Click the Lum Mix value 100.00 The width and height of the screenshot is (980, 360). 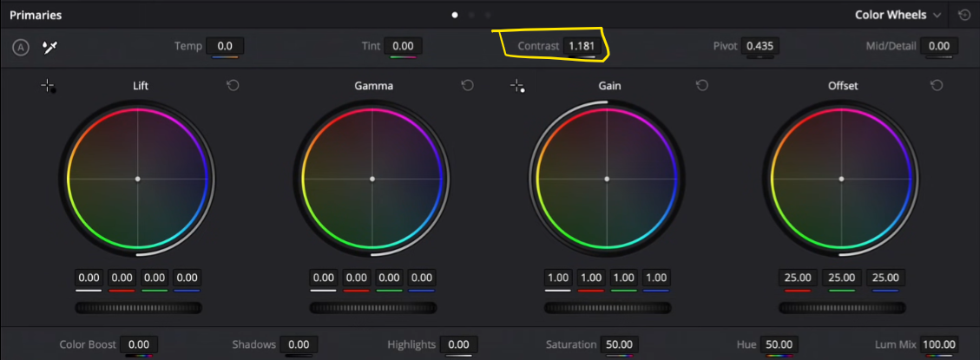[938, 344]
